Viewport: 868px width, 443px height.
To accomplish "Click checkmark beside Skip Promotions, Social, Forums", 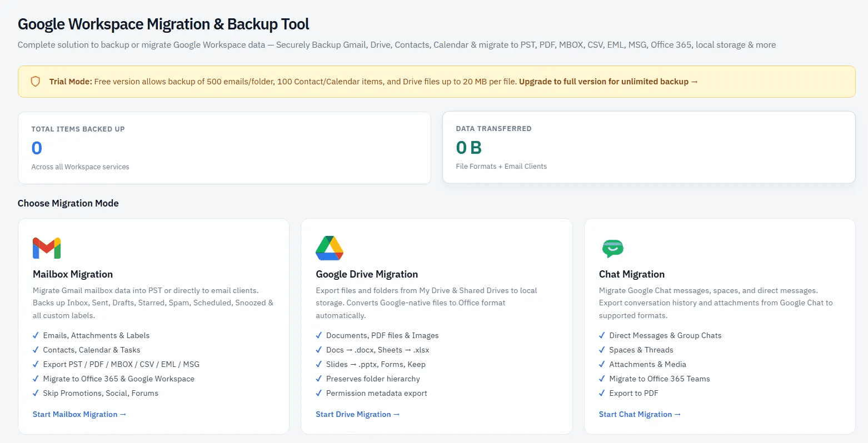I will tap(36, 393).
